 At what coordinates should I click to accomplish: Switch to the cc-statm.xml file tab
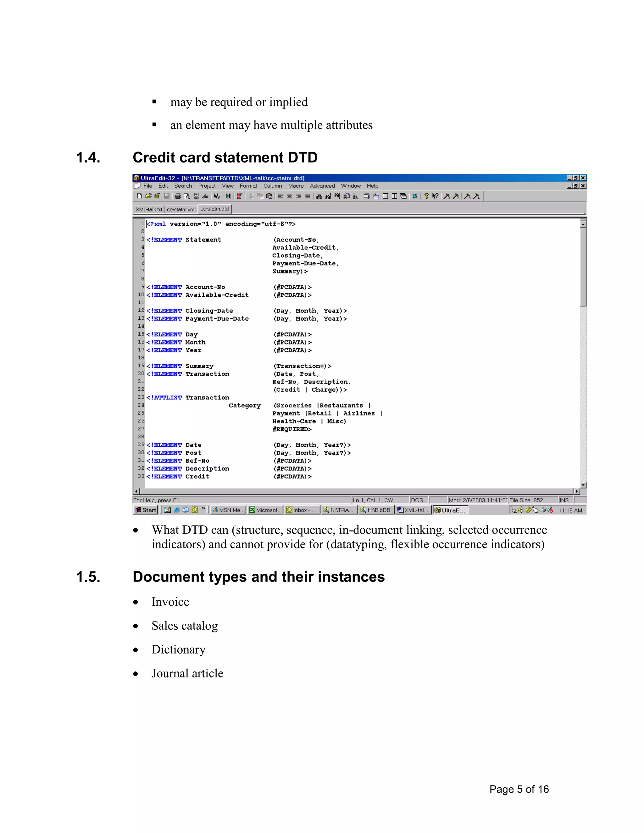click(x=181, y=209)
